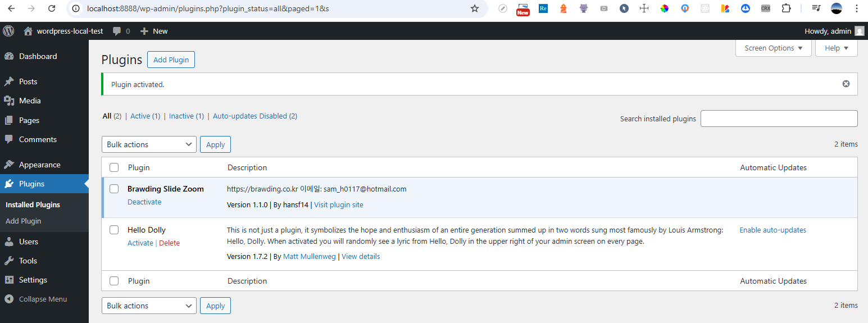Click the Media icon in sidebar
Screen dimensions: 868x323
[x=9, y=101]
